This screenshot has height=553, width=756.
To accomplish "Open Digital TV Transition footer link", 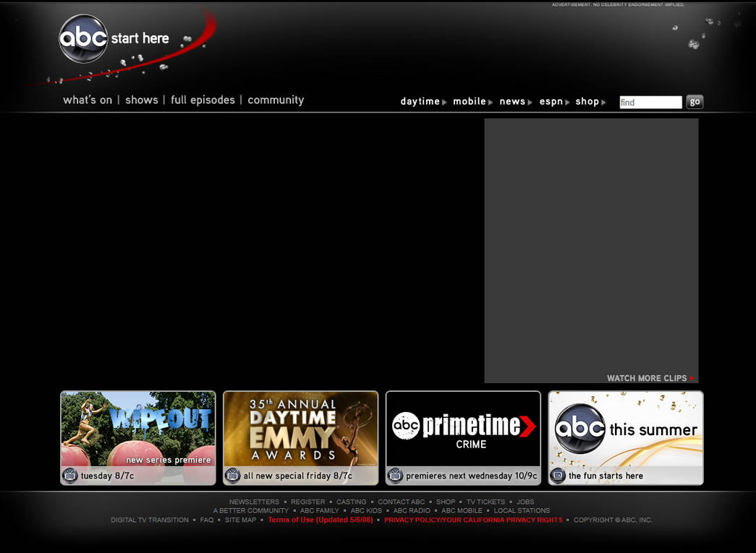I will point(150,520).
